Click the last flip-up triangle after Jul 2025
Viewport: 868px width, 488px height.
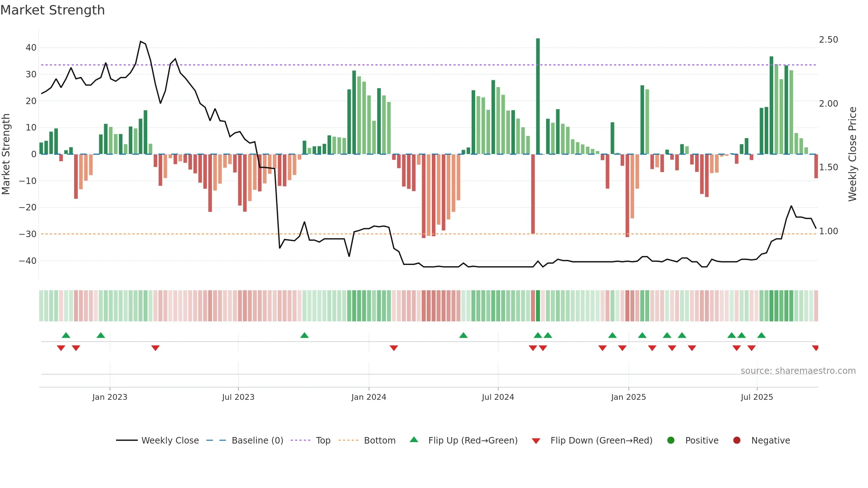pyautogui.click(x=761, y=335)
